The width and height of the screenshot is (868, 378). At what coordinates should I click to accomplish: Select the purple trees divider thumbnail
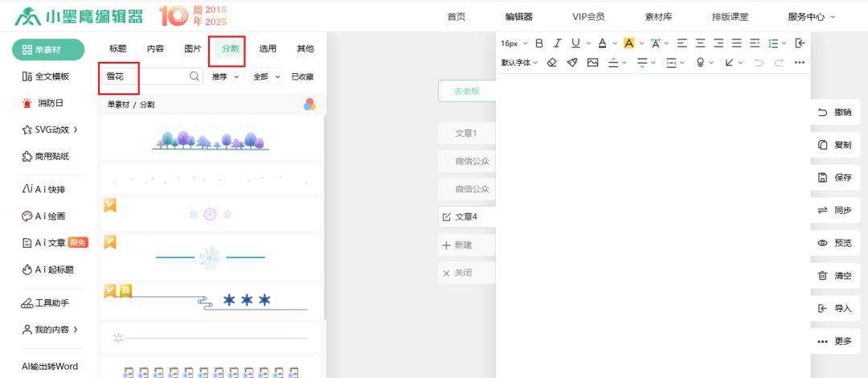(211, 138)
